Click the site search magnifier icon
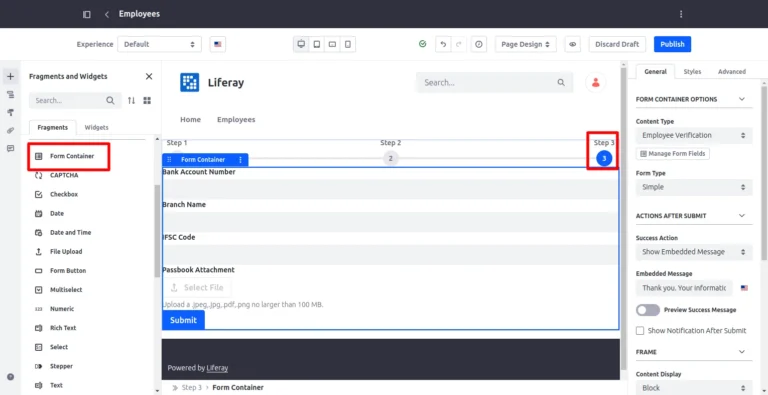 (x=561, y=82)
